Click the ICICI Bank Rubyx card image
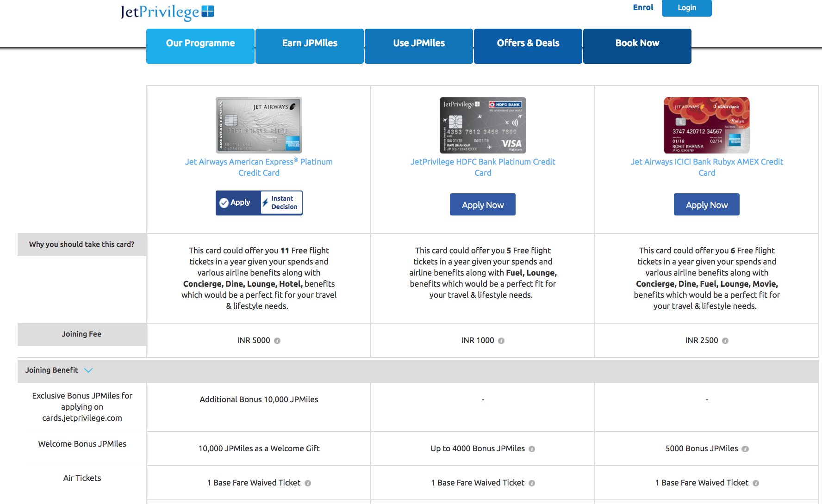Image resolution: width=822 pixels, height=504 pixels. (x=707, y=125)
